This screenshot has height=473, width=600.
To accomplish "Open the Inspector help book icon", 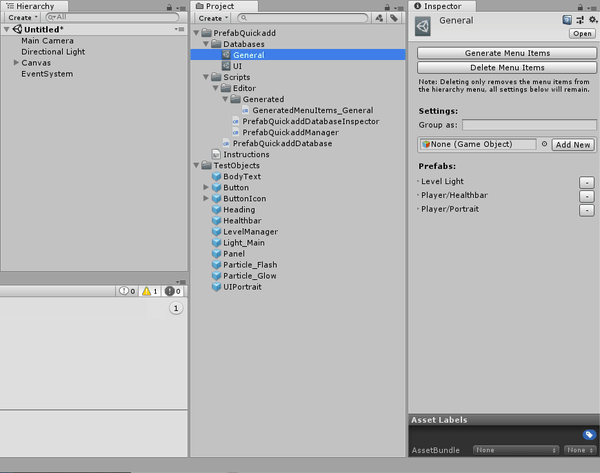I will [x=567, y=19].
